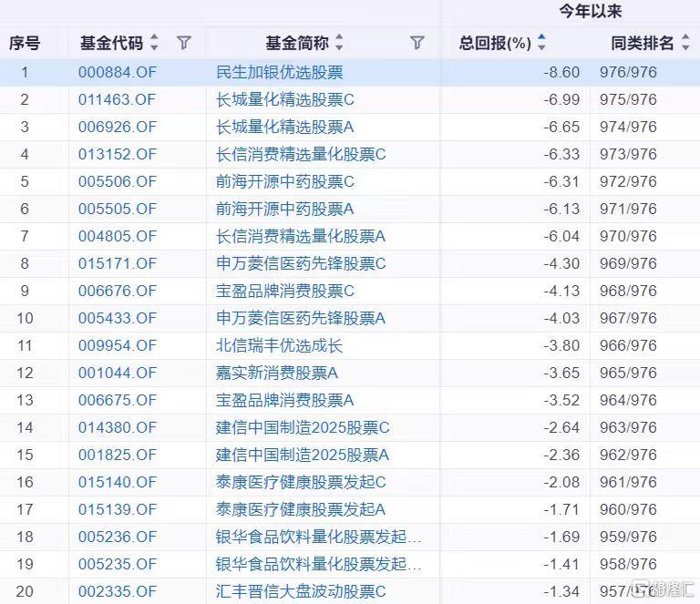Toggle sort arrows on 同类排名 column
This screenshot has width=700, height=604.
pyautogui.click(x=685, y=43)
